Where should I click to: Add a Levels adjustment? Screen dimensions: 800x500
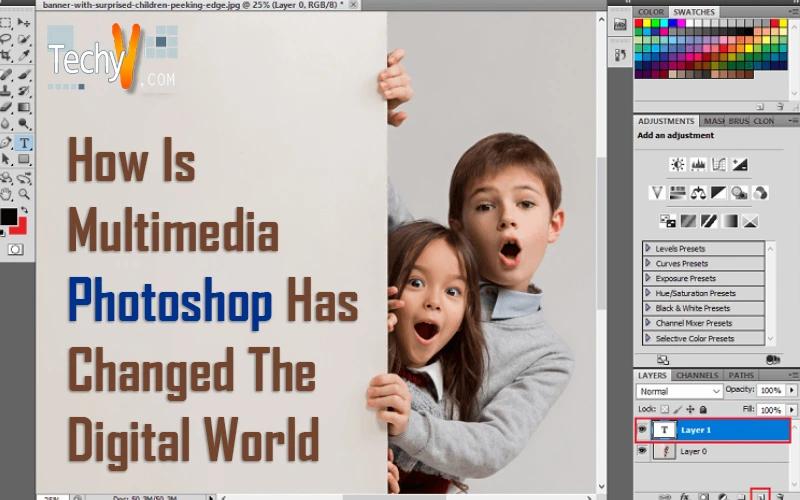pos(698,164)
